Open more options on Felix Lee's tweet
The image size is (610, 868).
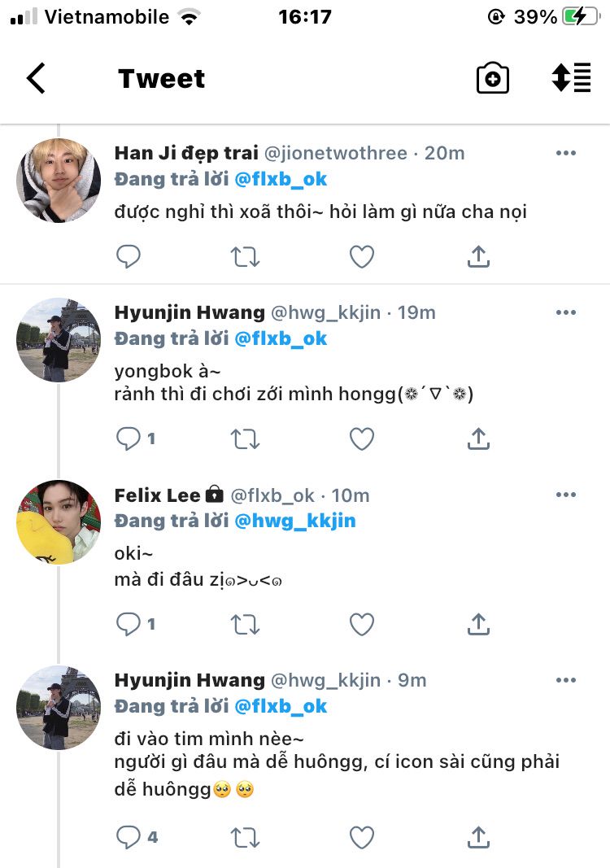[566, 495]
